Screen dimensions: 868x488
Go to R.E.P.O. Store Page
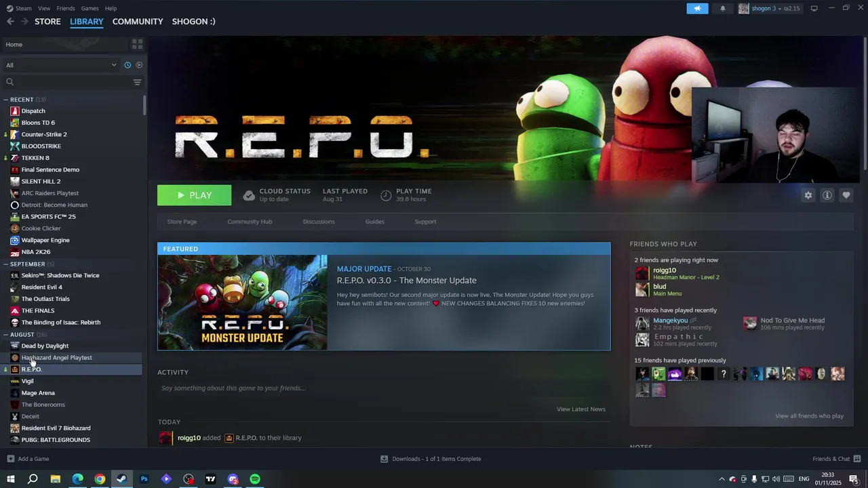point(182,222)
